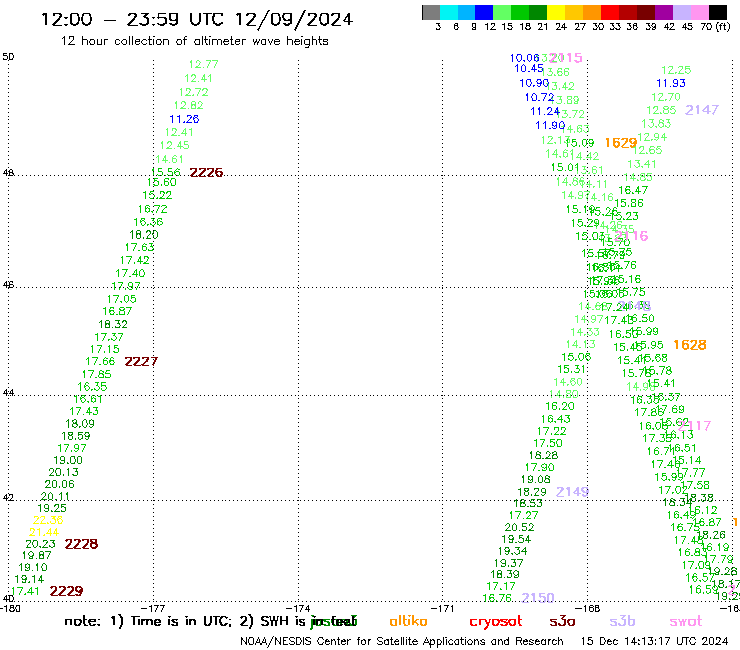740x650 pixels.
Task: Select the orange altika pass label 1628
Action: (x=690, y=345)
